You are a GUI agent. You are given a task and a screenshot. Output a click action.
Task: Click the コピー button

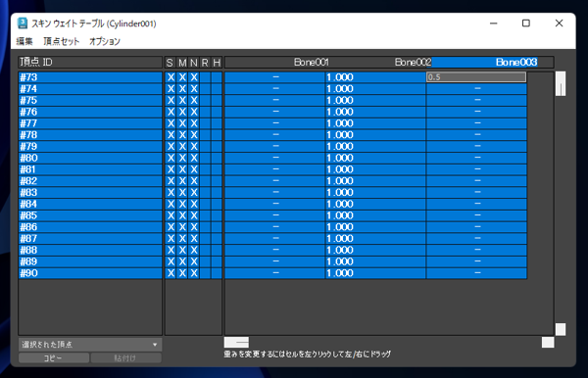[x=54, y=358]
